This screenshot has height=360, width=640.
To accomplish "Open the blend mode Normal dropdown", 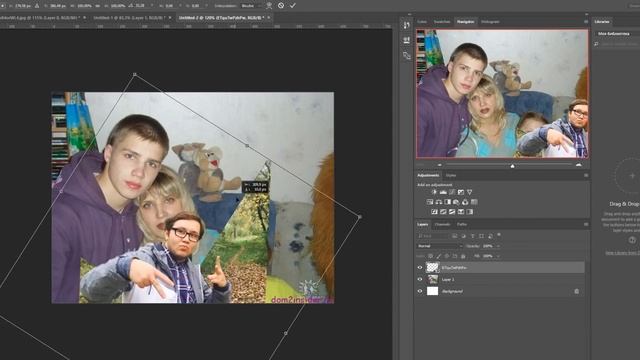I will click(439, 246).
